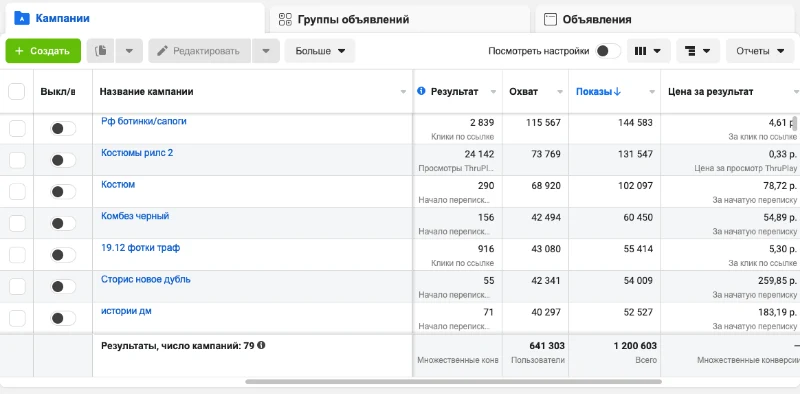Screen dimensions: 800x394
Task: Open the Название кампании column menu arrow
Action: click(403, 92)
